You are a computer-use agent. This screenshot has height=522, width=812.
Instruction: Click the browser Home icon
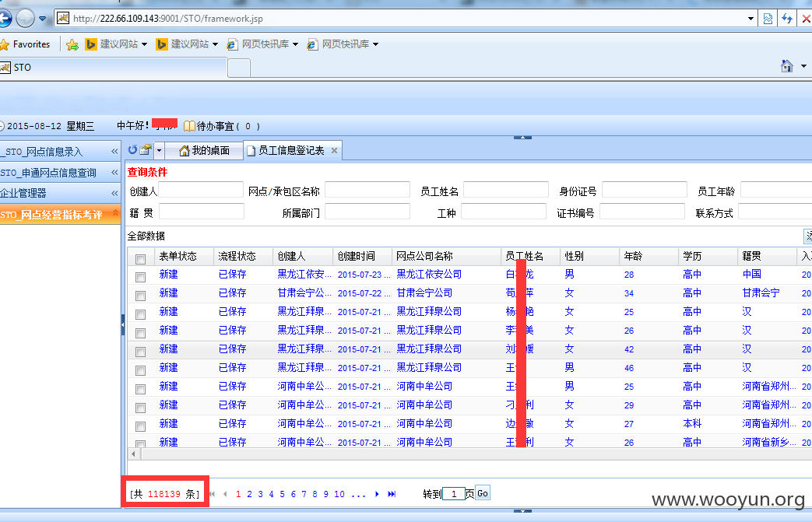(787, 66)
